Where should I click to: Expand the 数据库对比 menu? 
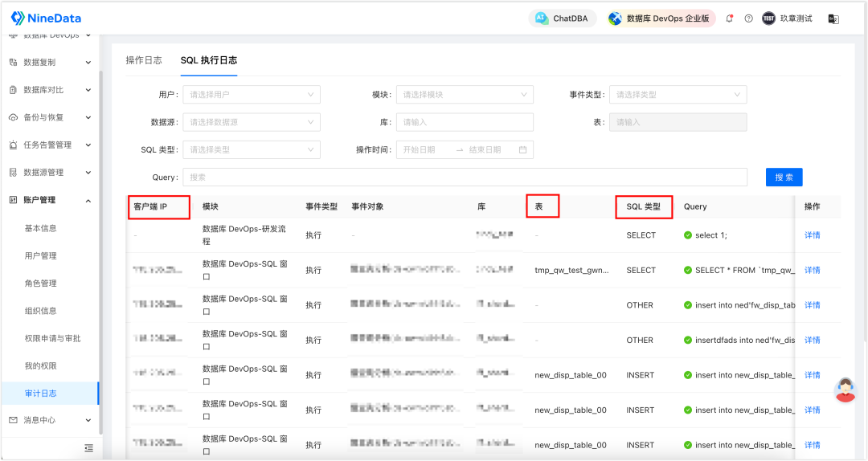coord(88,90)
